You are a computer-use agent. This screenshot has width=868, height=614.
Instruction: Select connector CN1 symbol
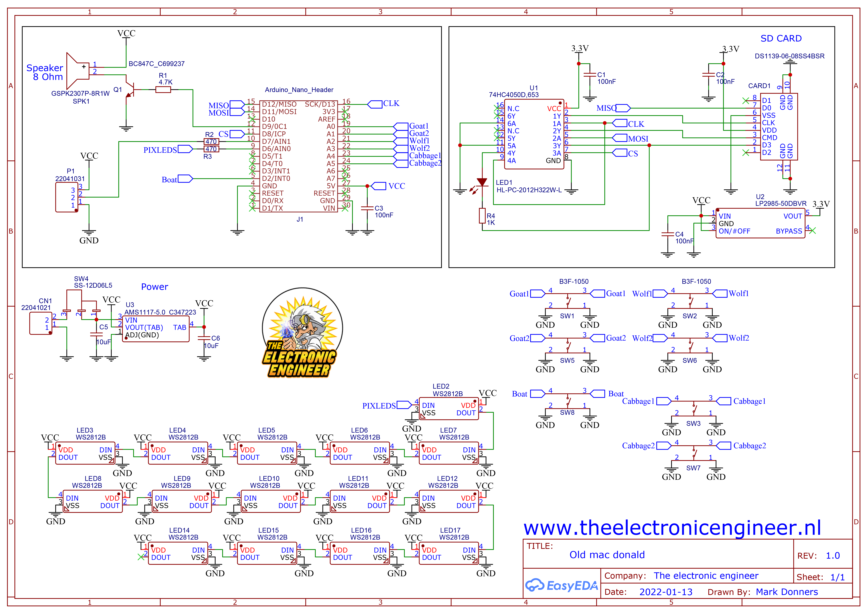coord(41,324)
